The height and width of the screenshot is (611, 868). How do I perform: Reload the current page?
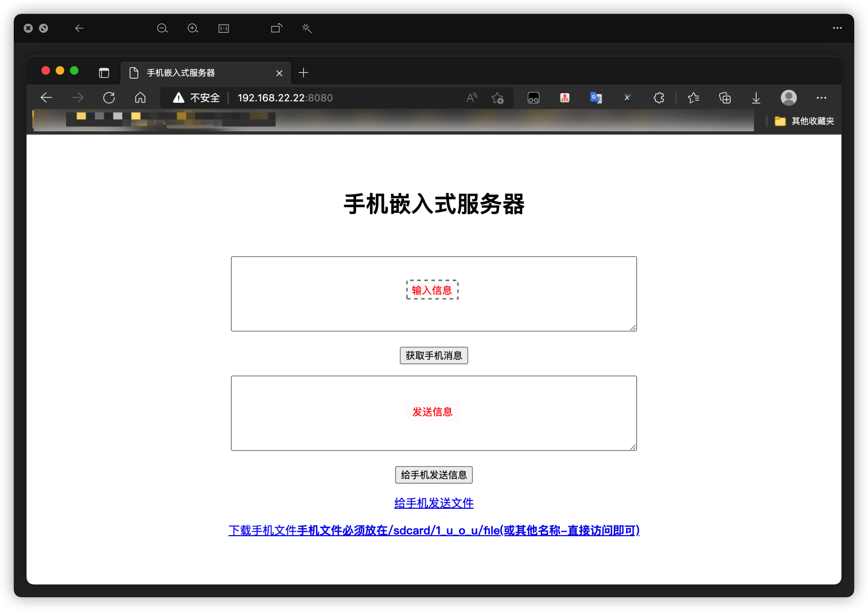point(109,98)
